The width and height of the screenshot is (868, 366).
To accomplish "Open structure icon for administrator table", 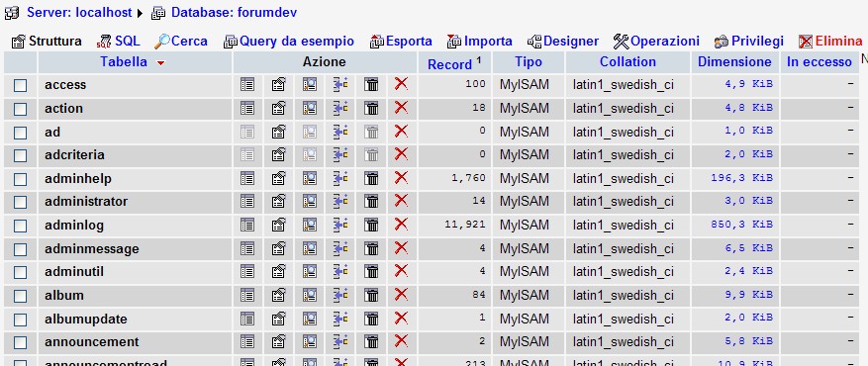I will coord(278,201).
